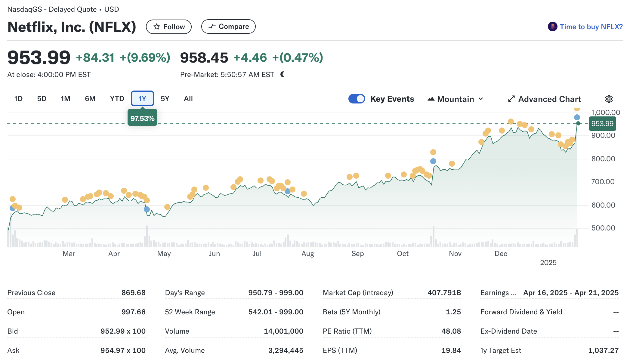Click the 97.53% return tooltip badge
Screen dimensions: 630x364
click(x=142, y=118)
